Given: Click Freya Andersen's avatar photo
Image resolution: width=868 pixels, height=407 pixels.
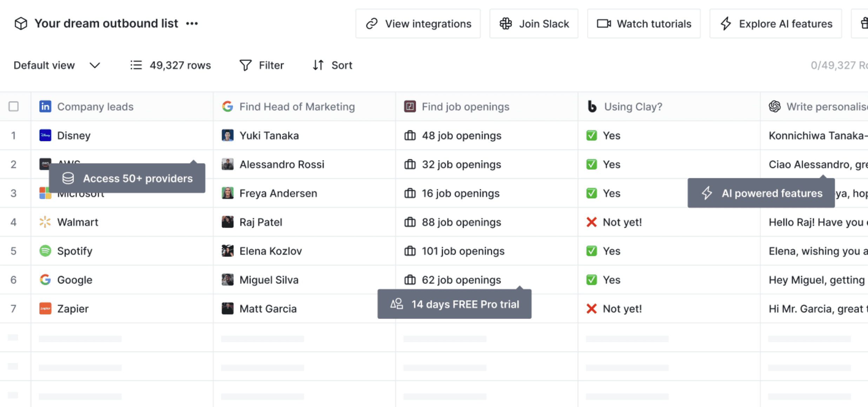Looking at the screenshot, I should [227, 193].
